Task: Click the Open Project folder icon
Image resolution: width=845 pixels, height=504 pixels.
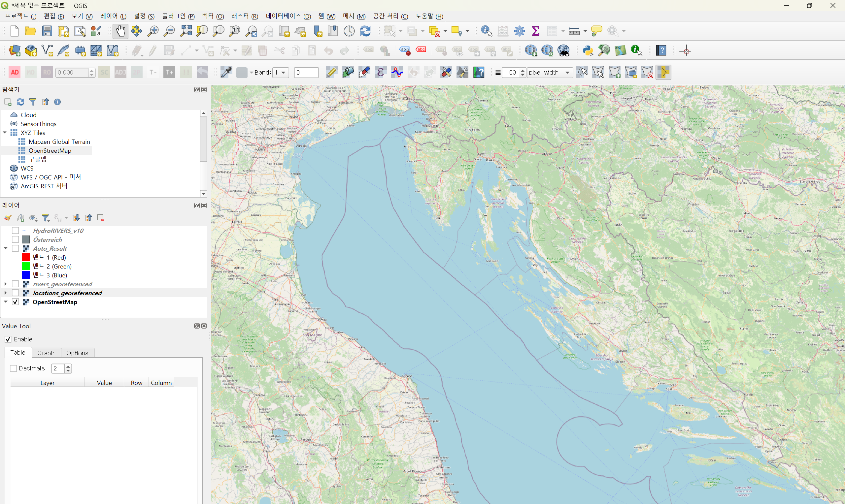Action: (x=31, y=31)
